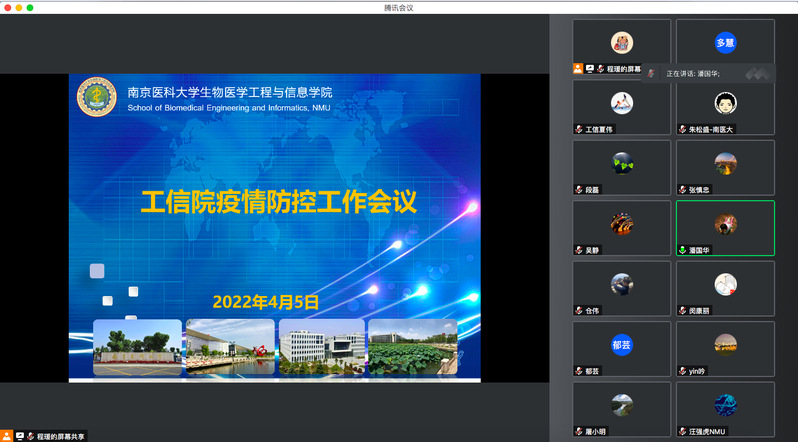Screen dimensions: 798x442
Task: Click the blue 多慧 avatar tile
Action: [725, 43]
